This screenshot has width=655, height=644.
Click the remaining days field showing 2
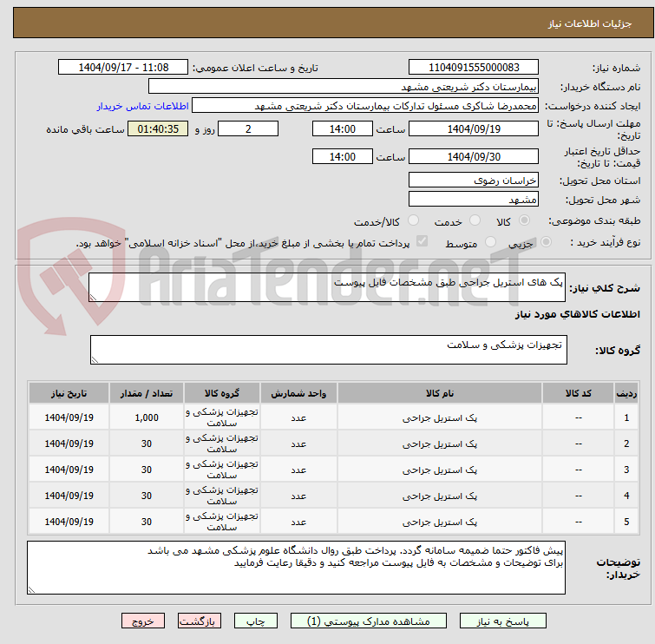(248, 128)
